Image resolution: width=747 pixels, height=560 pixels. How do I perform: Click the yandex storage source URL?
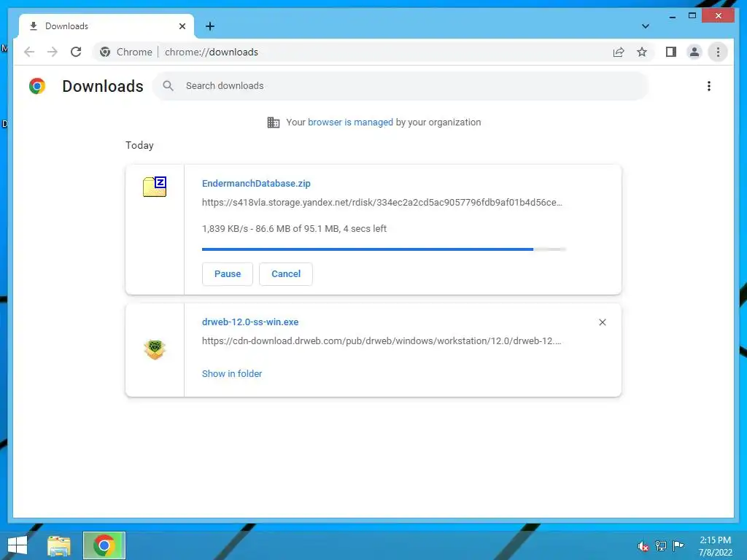click(x=382, y=203)
